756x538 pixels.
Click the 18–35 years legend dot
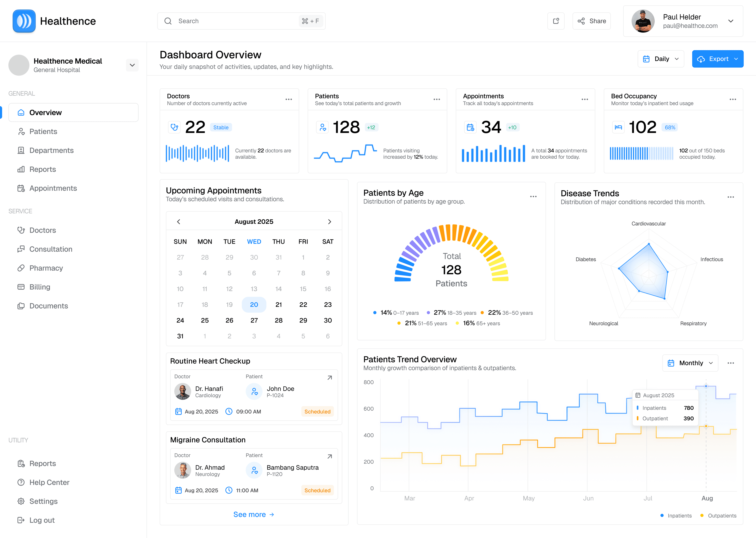coord(428,313)
